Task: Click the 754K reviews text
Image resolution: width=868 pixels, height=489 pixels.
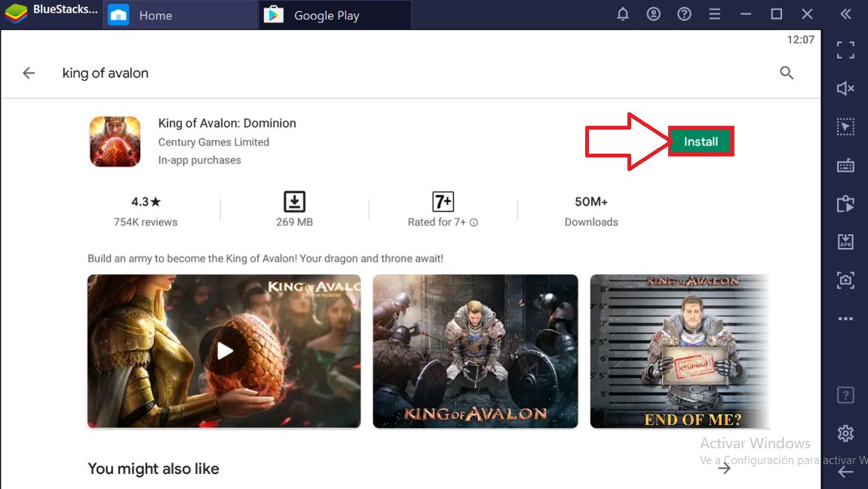Action: click(x=146, y=222)
